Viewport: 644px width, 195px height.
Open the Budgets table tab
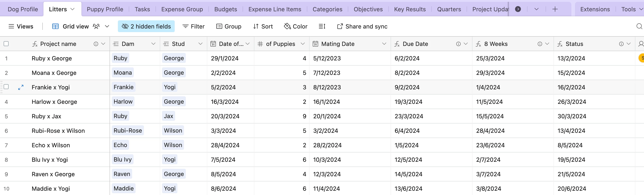(x=226, y=9)
